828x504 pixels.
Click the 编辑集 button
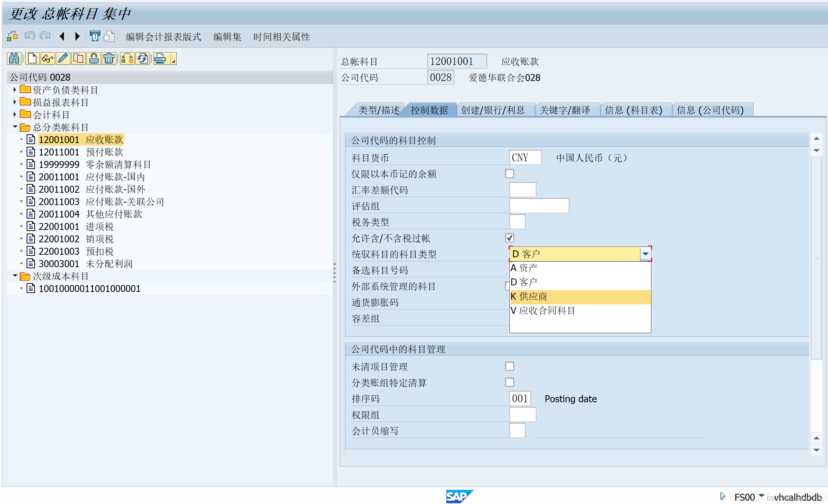227,36
